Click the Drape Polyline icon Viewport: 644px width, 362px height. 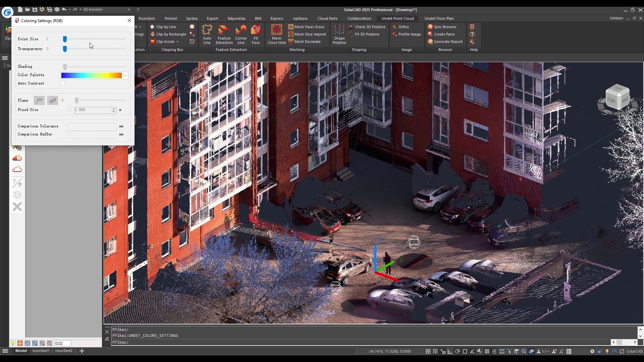click(x=339, y=34)
